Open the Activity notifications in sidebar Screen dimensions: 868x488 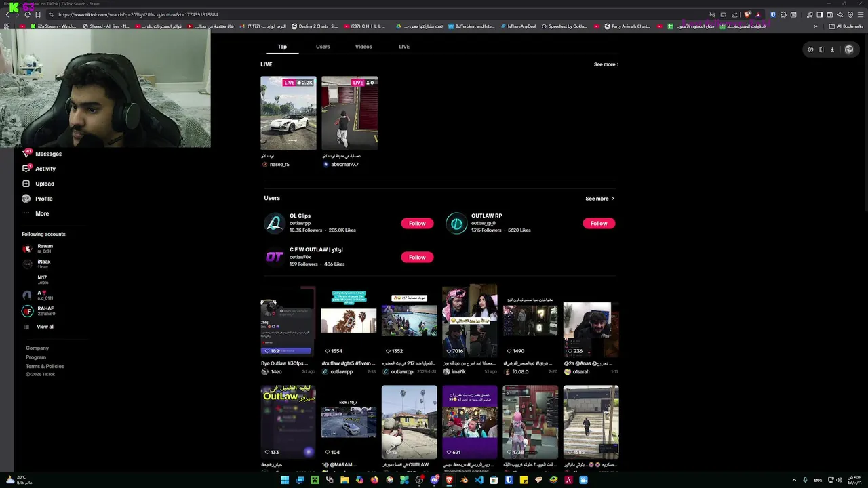click(39, 169)
